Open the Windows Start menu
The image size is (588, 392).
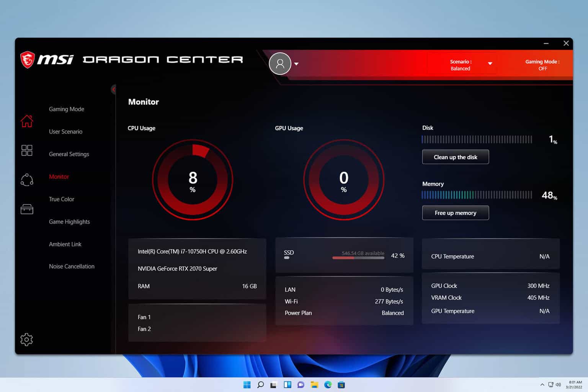point(247,385)
